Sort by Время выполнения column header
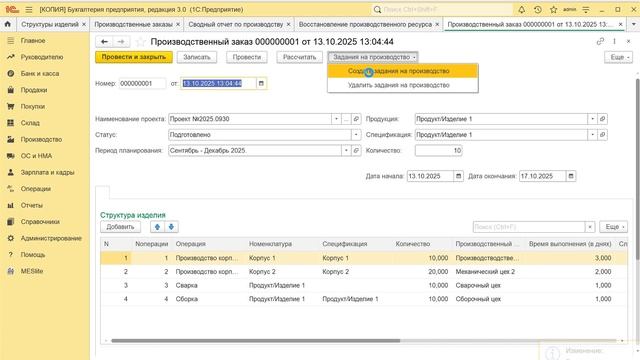The width and height of the screenshot is (640, 360). [x=570, y=244]
